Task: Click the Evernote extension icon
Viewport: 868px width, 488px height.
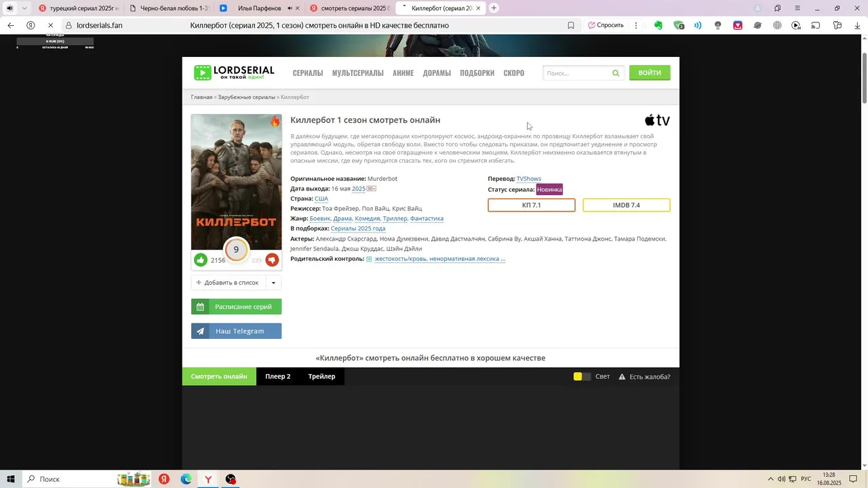Action: (658, 25)
